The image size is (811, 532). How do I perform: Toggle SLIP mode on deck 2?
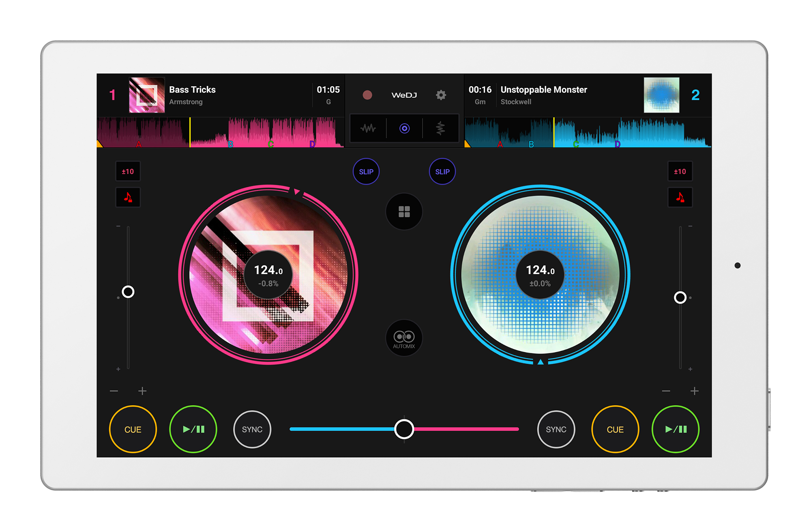tap(443, 172)
